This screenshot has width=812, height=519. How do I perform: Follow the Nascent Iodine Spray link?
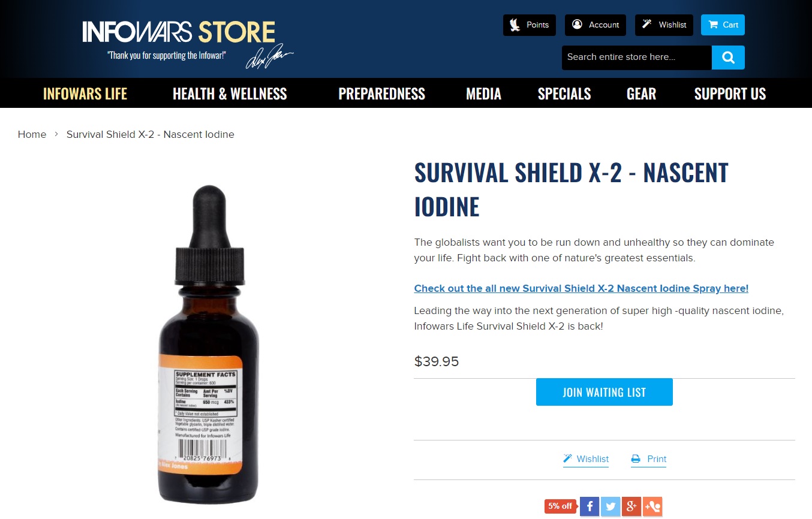(581, 288)
